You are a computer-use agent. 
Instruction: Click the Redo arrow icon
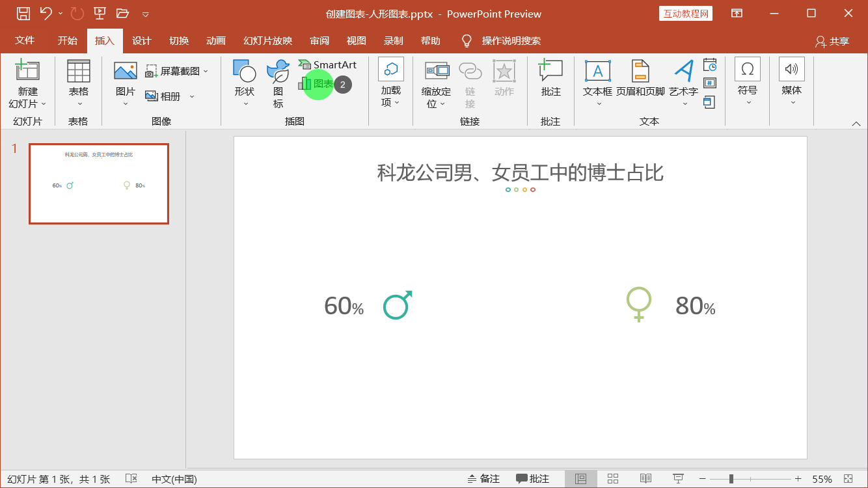point(77,13)
